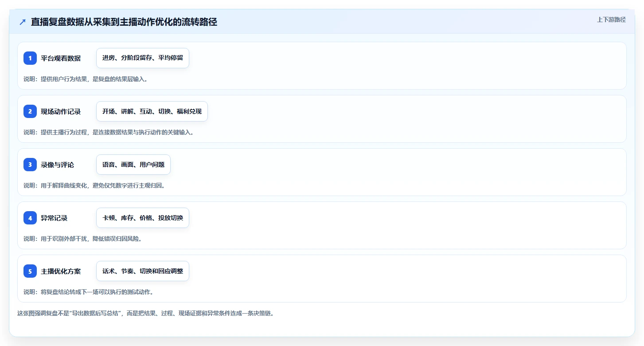
Task: Select the 平台观看数据 step title
Action: (x=61, y=58)
